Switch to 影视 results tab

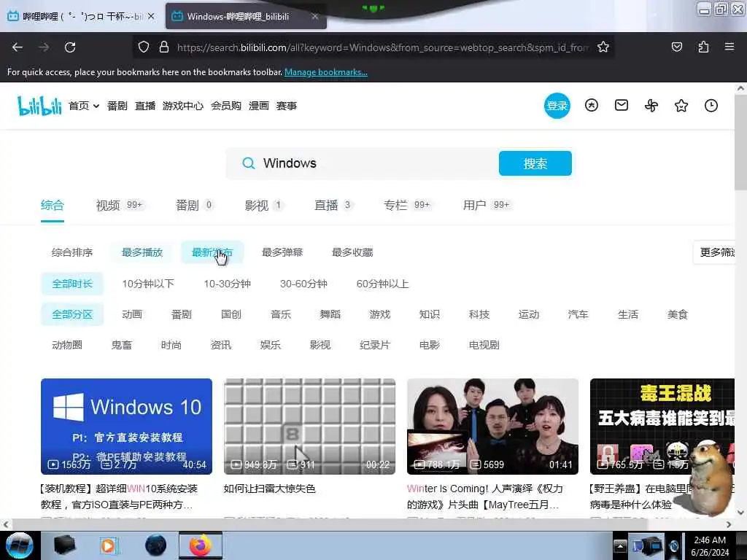[263, 205]
